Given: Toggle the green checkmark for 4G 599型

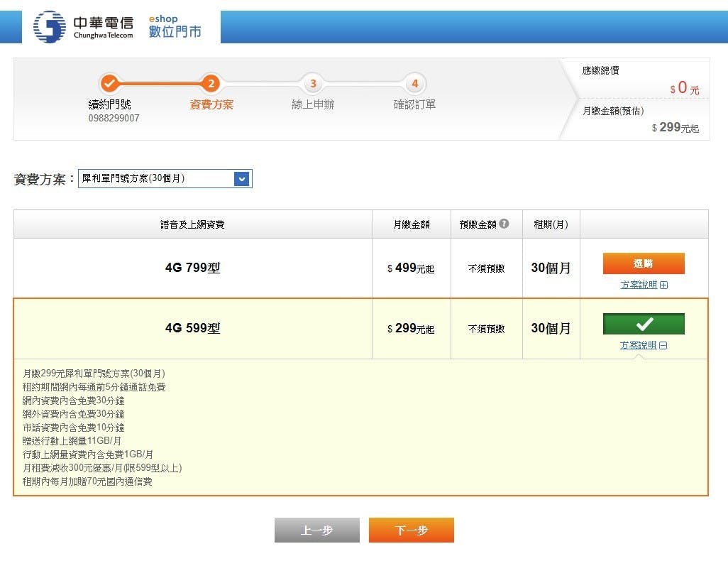Looking at the screenshot, I should [x=644, y=324].
